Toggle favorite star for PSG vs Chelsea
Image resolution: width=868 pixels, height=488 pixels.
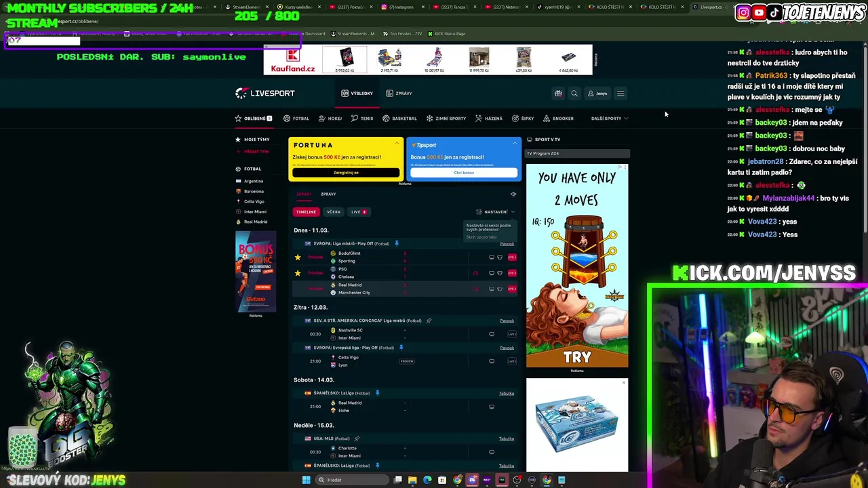298,273
